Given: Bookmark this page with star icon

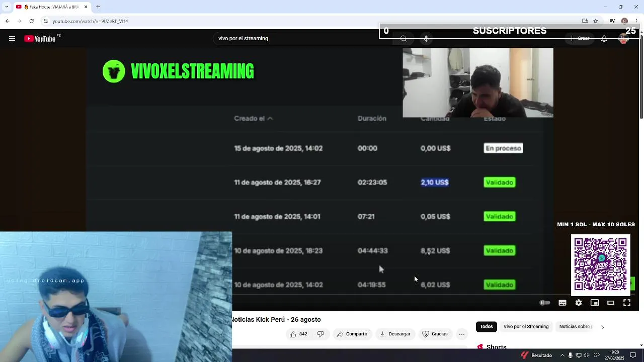Looking at the screenshot, I should pyautogui.click(x=596, y=21).
